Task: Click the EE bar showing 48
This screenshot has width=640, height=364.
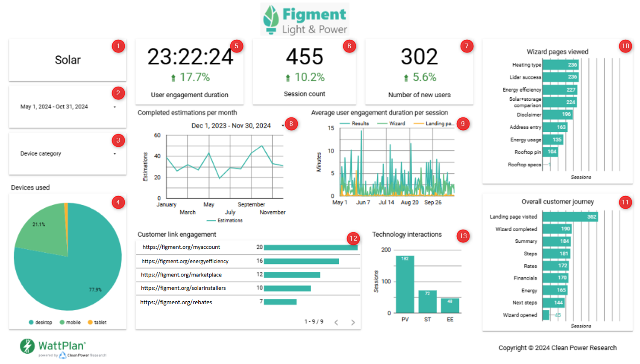Action: pyautogui.click(x=450, y=306)
